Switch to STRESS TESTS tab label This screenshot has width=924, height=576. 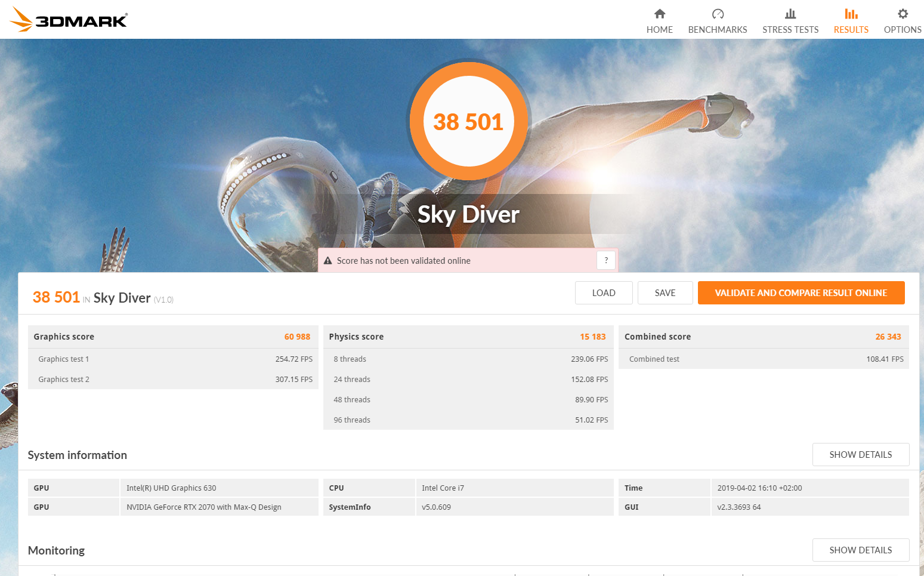790,30
